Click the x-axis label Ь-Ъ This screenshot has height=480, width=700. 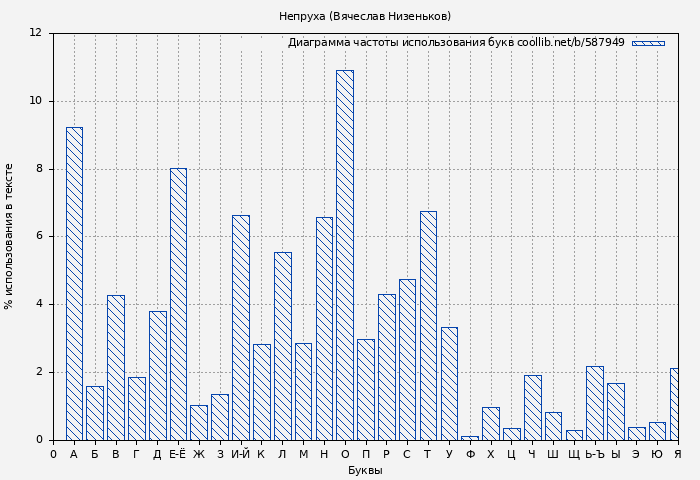click(594, 454)
